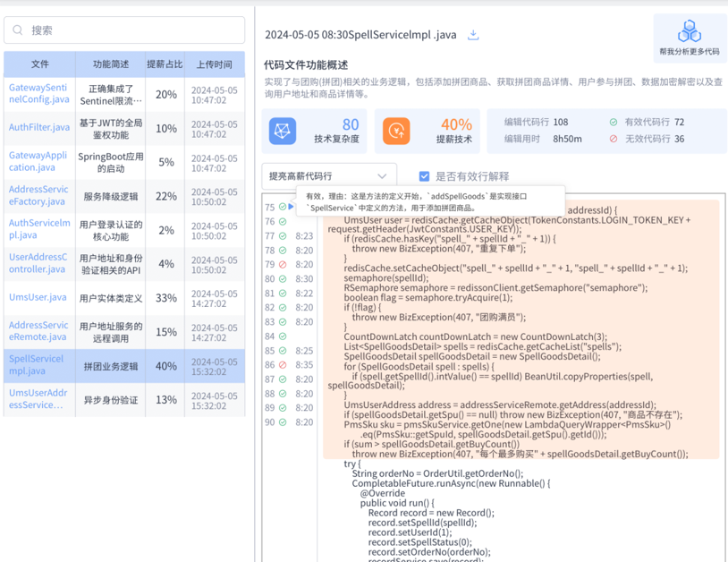Sort the file table by 上传时间 column header
The image size is (728, 562).
(x=215, y=64)
